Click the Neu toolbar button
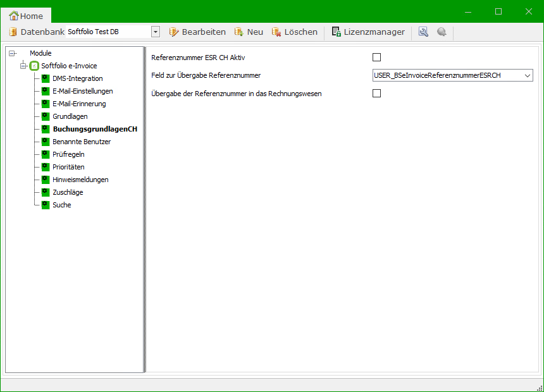 (249, 32)
